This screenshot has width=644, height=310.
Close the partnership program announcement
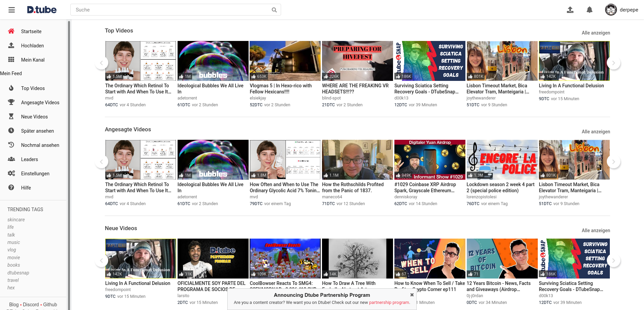click(x=412, y=295)
